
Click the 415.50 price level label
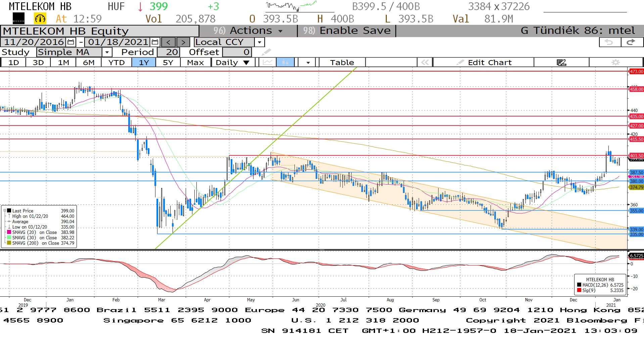636,139
